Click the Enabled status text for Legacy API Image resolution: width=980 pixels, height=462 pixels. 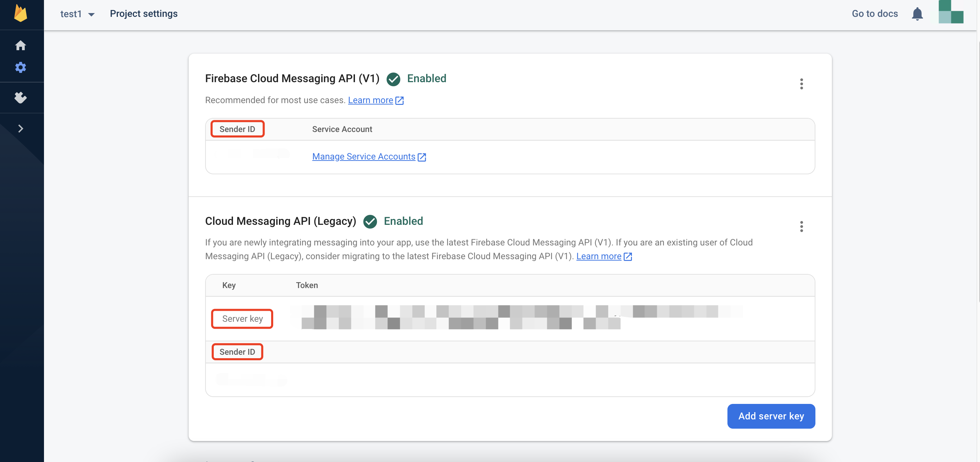pyautogui.click(x=403, y=221)
